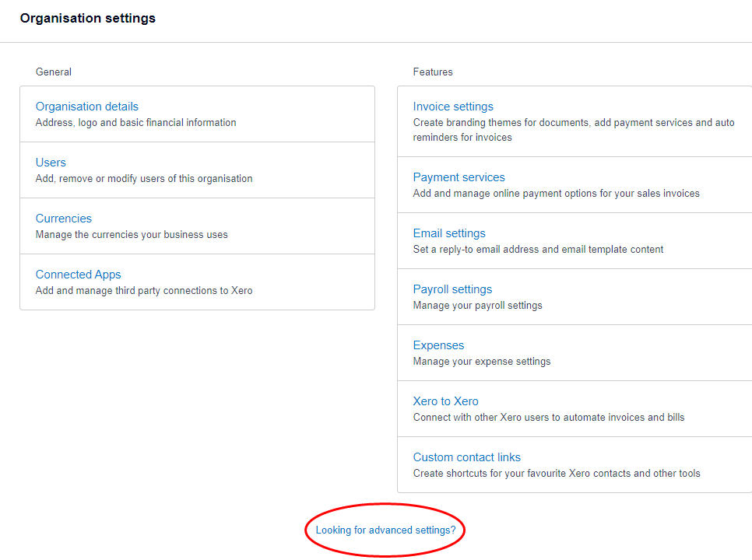Click the Organisation settings page heading
Viewport: 752px width, 560px height.
(x=88, y=18)
